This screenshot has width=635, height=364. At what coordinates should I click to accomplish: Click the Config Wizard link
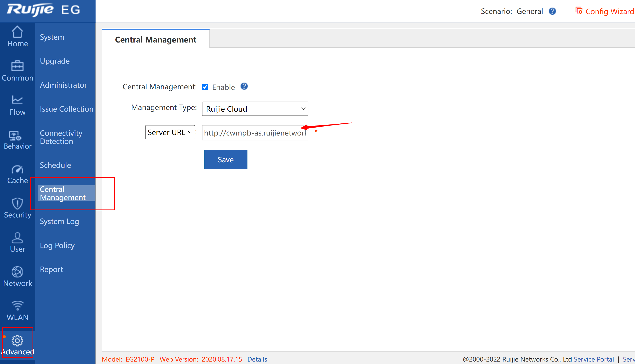point(610,11)
